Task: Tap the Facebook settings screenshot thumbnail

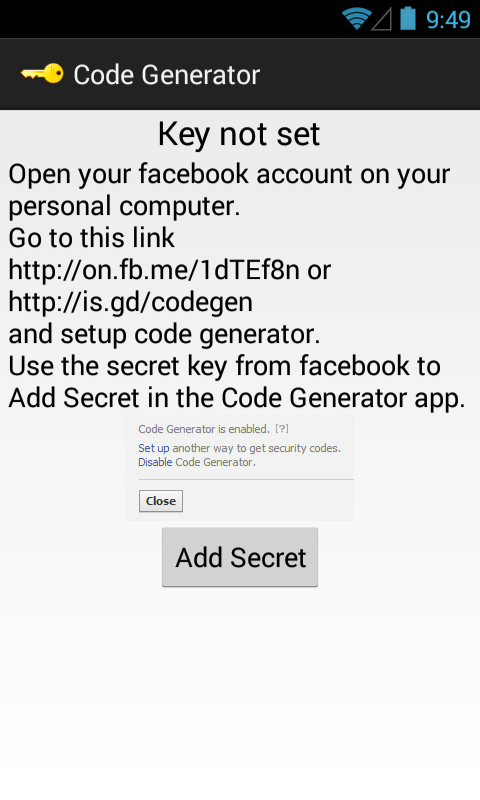Action: pos(239,468)
